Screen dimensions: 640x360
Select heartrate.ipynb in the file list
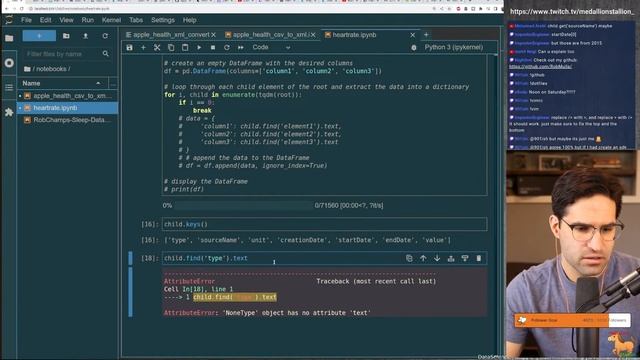coord(68,108)
